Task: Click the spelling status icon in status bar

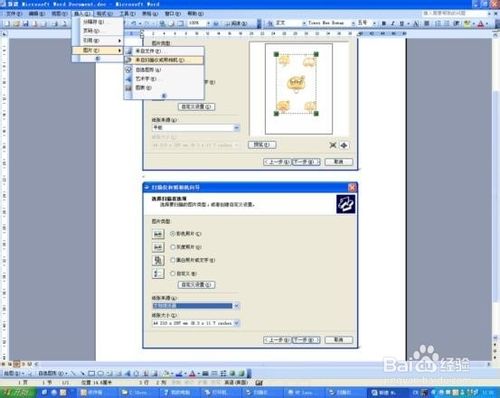Action: [x=259, y=383]
